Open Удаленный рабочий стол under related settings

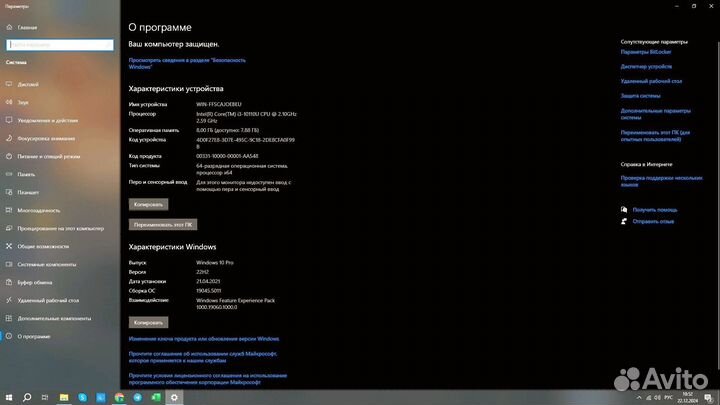651,81
